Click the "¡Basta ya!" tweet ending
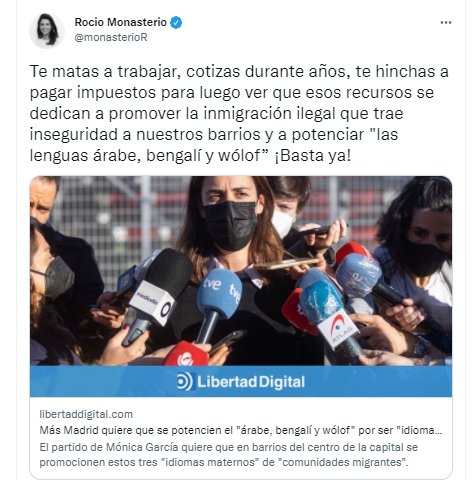 click(312, 156)
